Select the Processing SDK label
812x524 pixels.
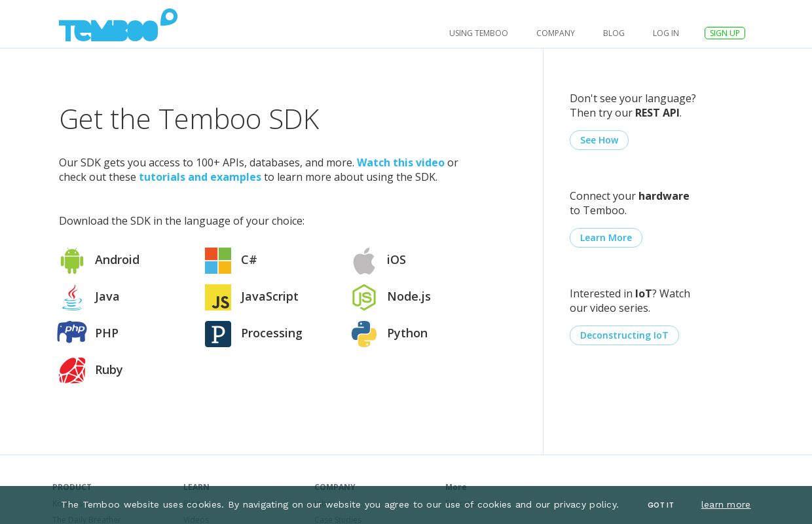[x=272, y=333]
